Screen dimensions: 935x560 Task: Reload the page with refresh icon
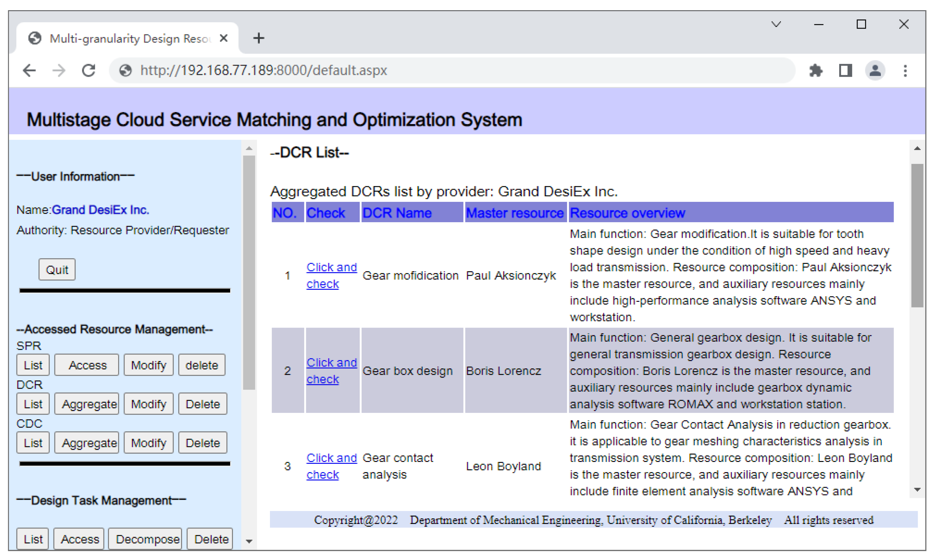[89, 71]
